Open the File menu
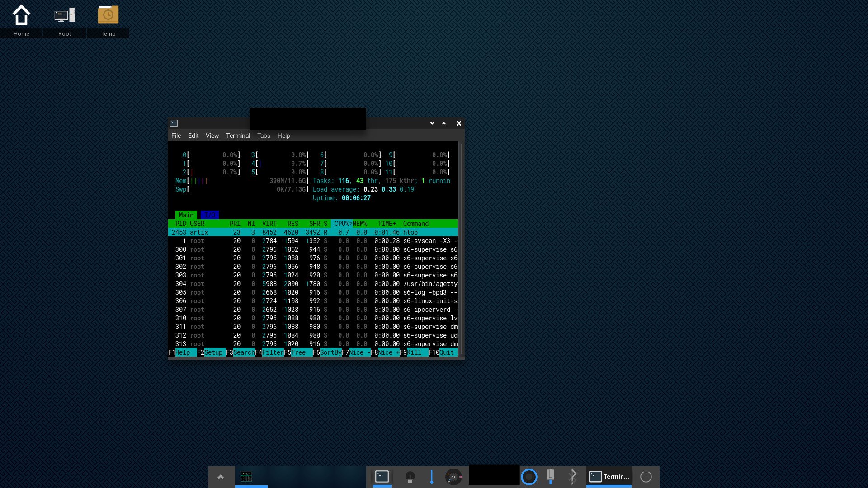The image size is (868, 488). tap(176, 136)
